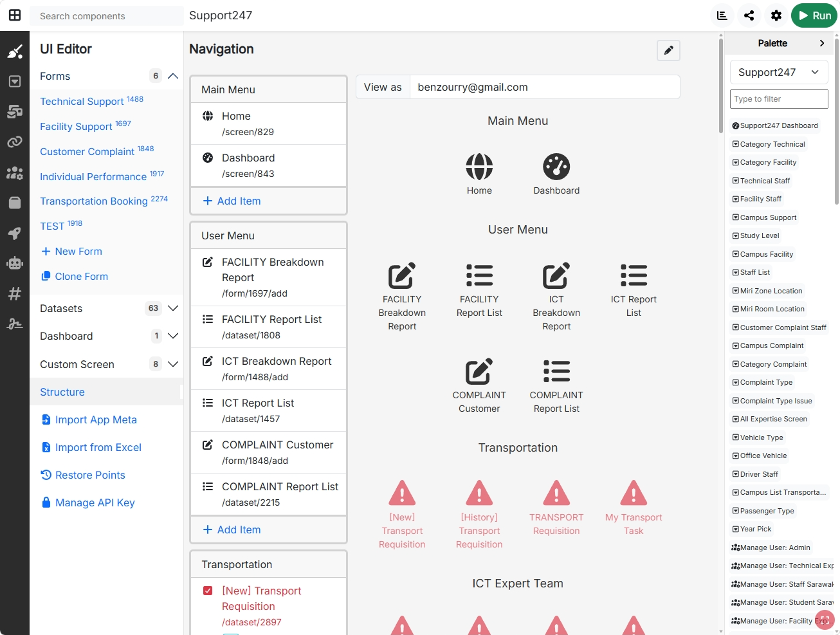Click the share icon in top bar
Viewport: 840px width, 635px height.
[x=749, y=15]
